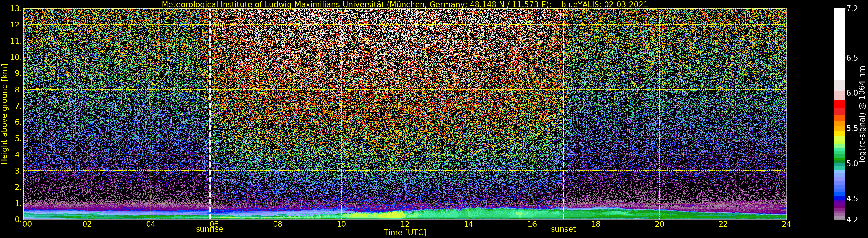Click the 'log(rc-signal) @ 1064 nm' colorbar label
The height and width of the screenshot is (238, 868).
coord(863,114)
